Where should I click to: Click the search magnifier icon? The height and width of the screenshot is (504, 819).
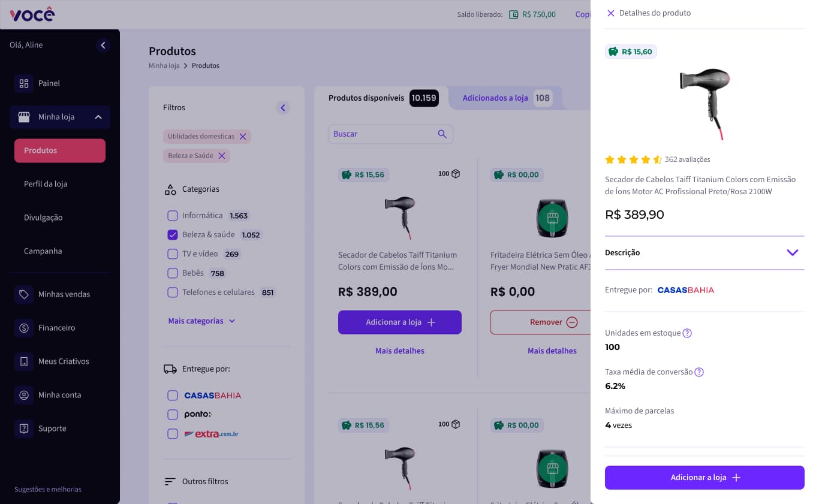(x=442, y=134)
